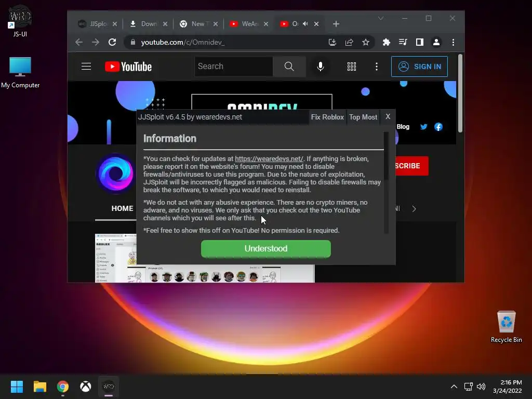Click the JJSploit taskbar icon
532x399 pixels.
pos(109,387)
